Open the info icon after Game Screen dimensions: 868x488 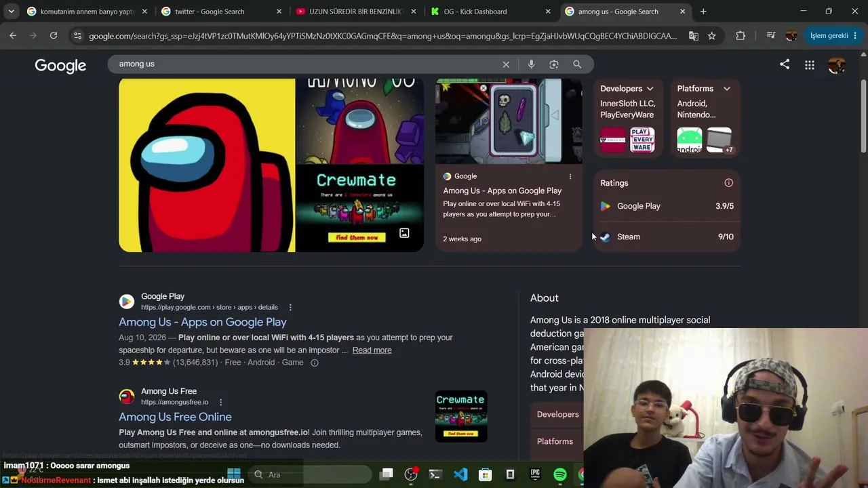(315, 363)
